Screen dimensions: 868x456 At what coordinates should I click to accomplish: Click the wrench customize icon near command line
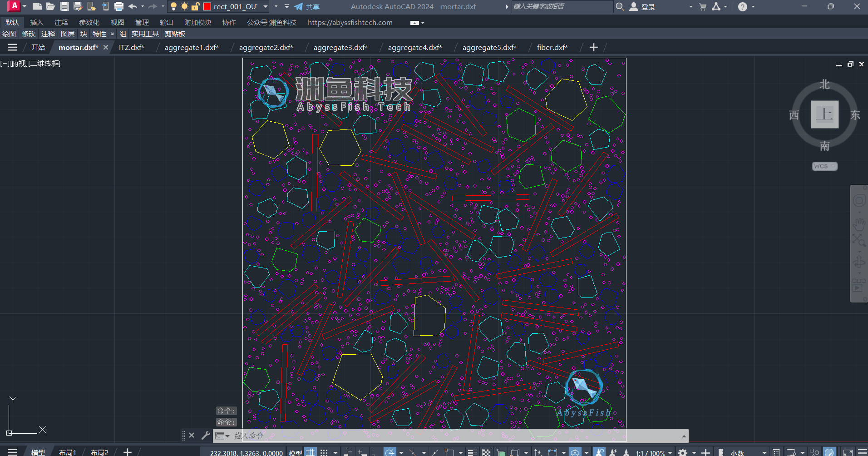[x=206, y=435]
